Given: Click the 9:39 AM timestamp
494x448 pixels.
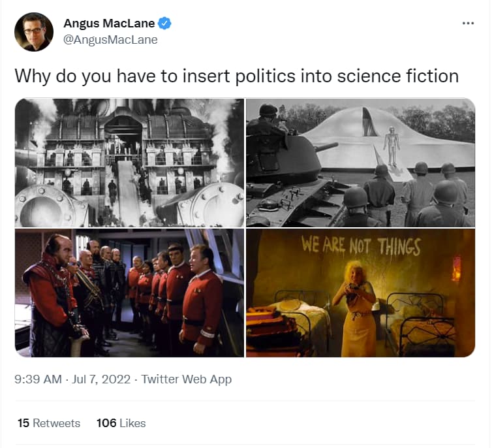Looking at the screenshot, I should pyautogui.click(x=38, y=379).
